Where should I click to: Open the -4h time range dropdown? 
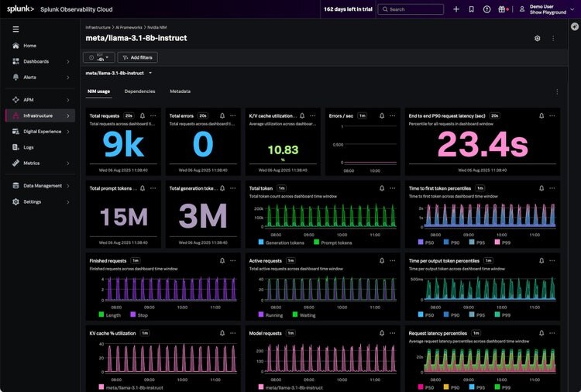coord(99,57)
